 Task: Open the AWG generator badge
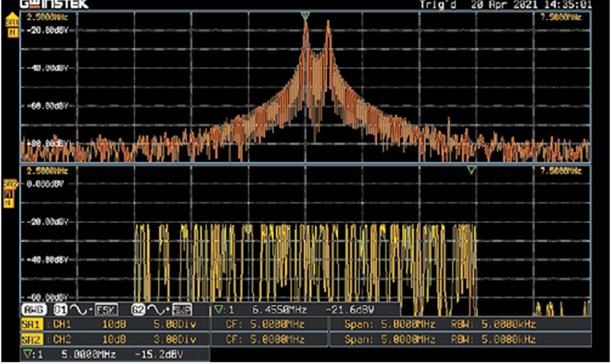(x=34, y=310)
